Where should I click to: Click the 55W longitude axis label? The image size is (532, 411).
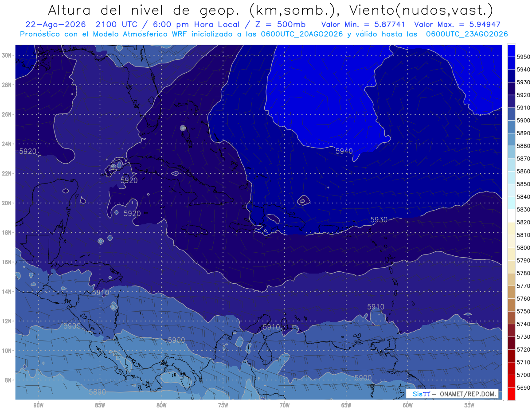click(469, 405)
